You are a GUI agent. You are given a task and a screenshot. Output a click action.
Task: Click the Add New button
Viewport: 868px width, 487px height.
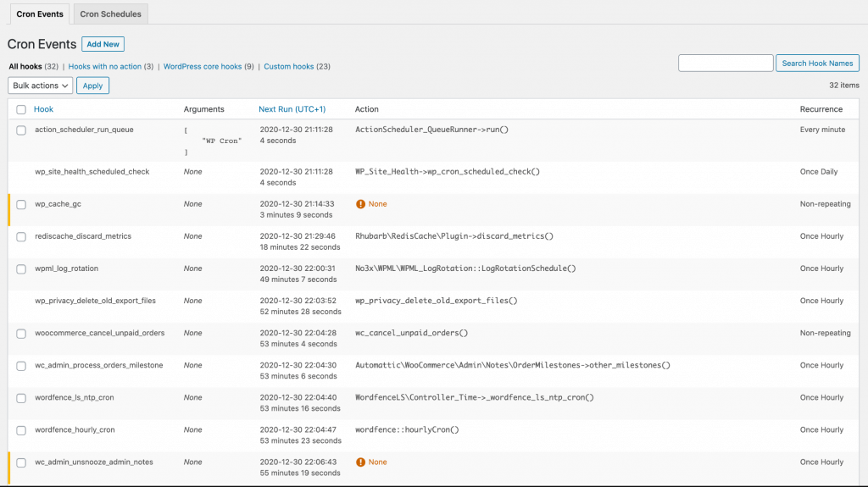point(103,44)
